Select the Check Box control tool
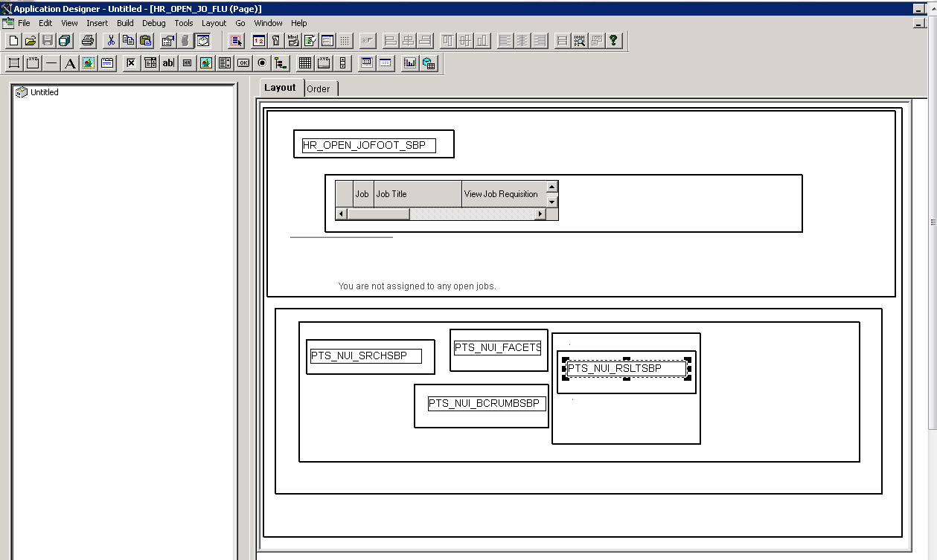This screenshot has width=937, height=560. [131, 63]
